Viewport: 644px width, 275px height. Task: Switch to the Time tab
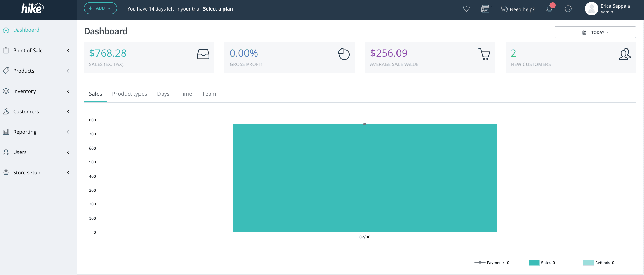(186, 94)
